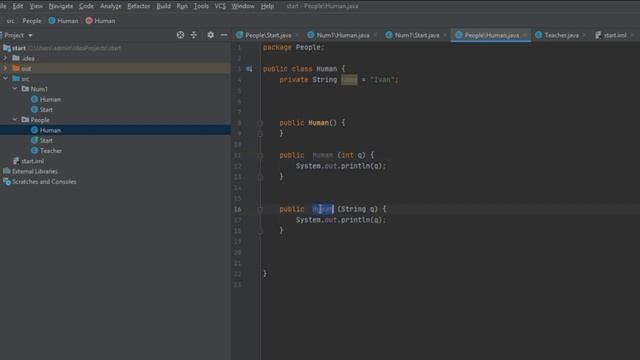Fold the Human(String q) constructor at line 16
Image resolution: width=640 pixels, height=360 pixels.
(260, 209)
